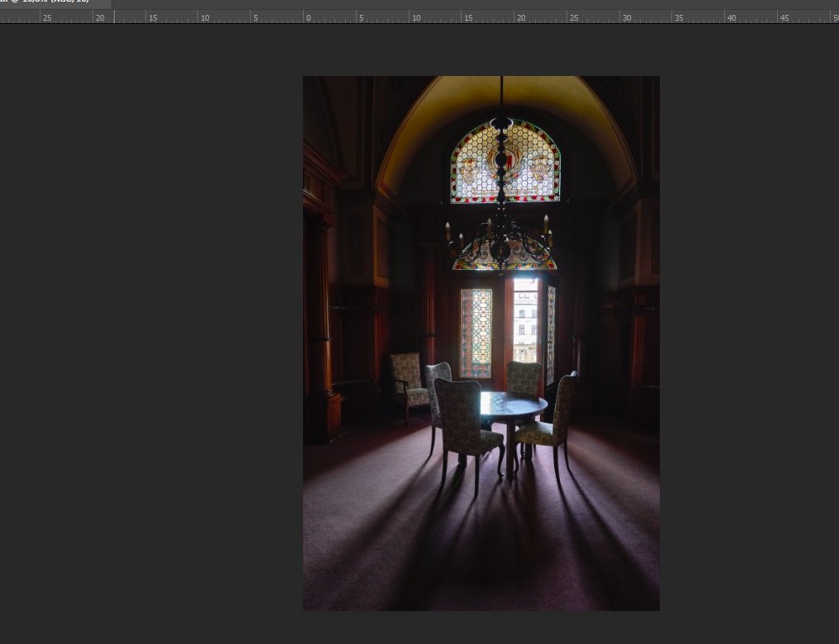
Task: Click the empty pasteboard left of the image
Action: pos(149,330)
